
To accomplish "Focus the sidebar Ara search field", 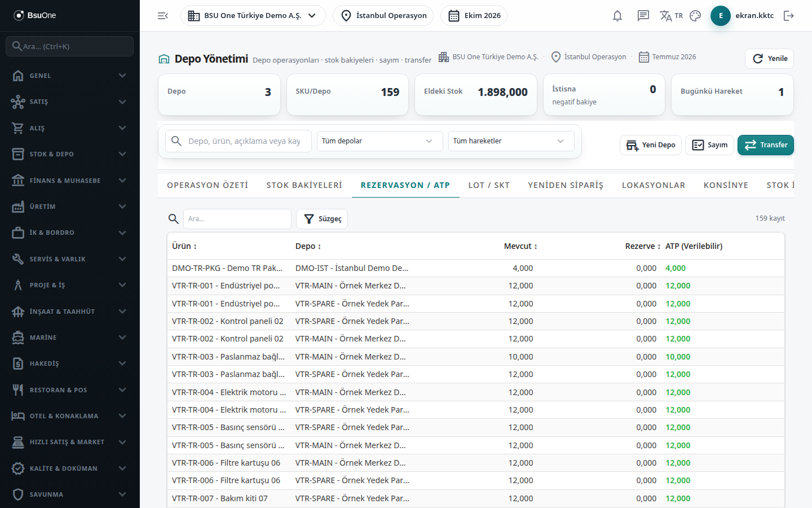I will click(x=70, y=46).
